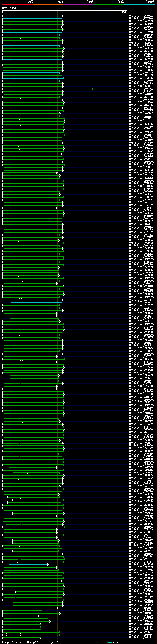Select the label UniRef100_A2R9Q1
The width and height of the screenshot is (157, 644).
141,91
